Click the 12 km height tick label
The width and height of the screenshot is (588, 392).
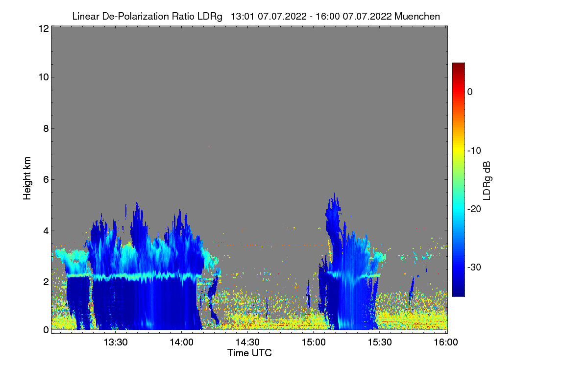click(x=43, y=28)
